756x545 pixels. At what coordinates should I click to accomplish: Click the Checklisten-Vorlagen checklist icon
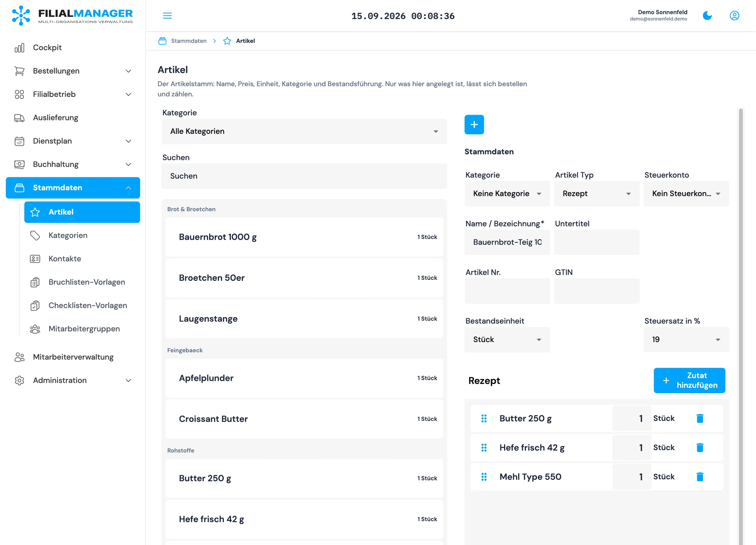[35, 305]
